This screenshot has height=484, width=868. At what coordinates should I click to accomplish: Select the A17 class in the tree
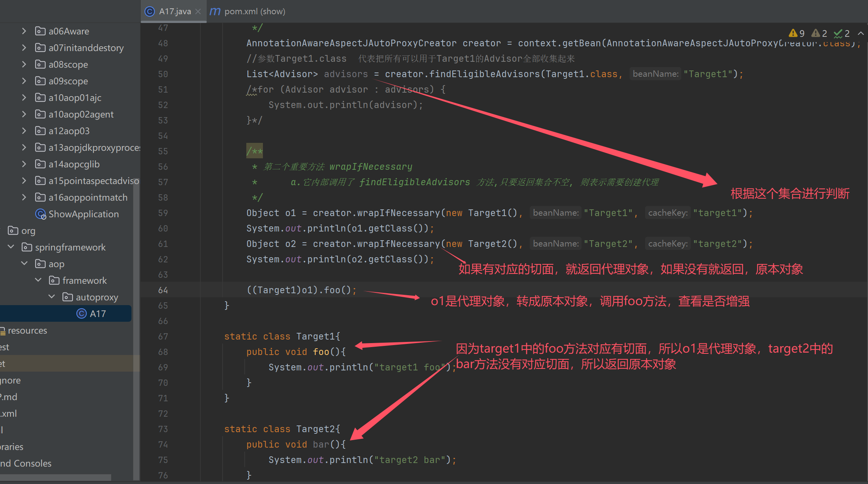pyautogui.click(x=98, y=313)
